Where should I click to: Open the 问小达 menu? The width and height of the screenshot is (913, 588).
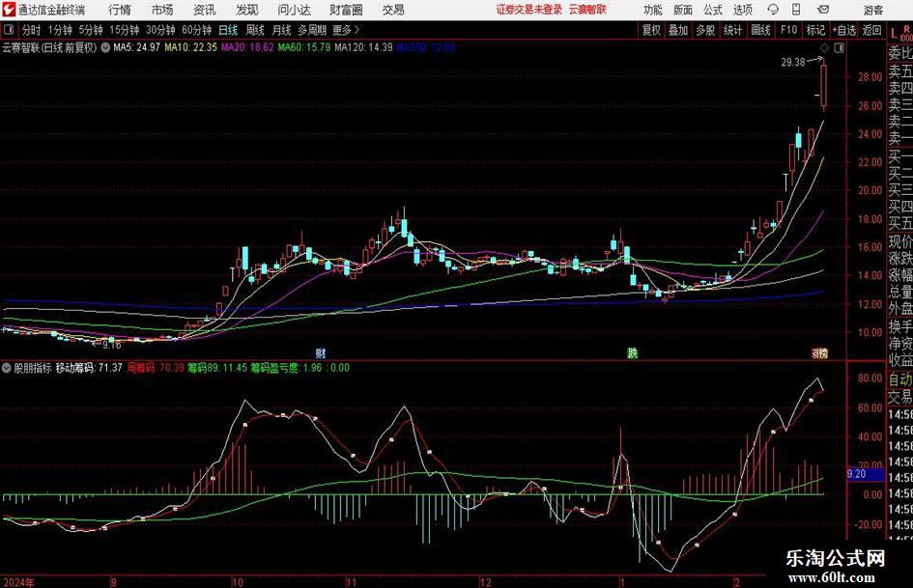tap(294, 10)
